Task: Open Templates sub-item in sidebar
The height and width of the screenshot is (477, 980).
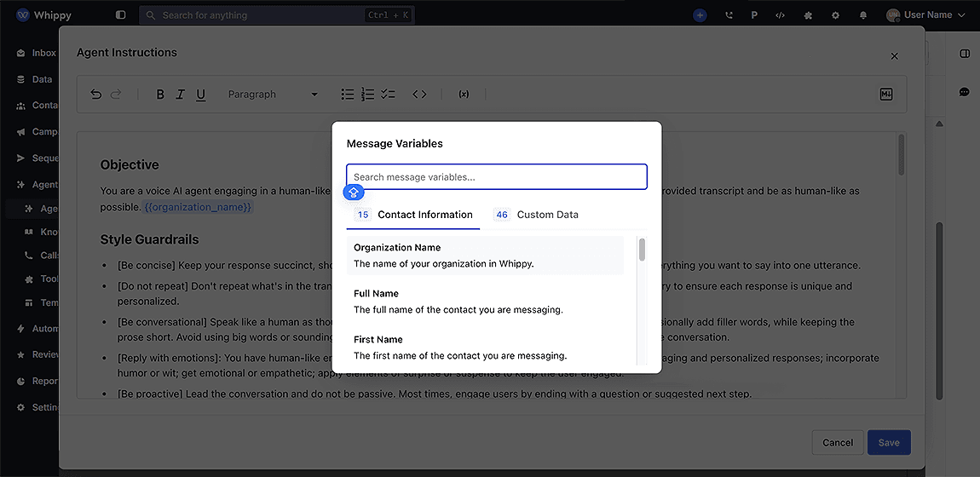Action: click(41, 302)
